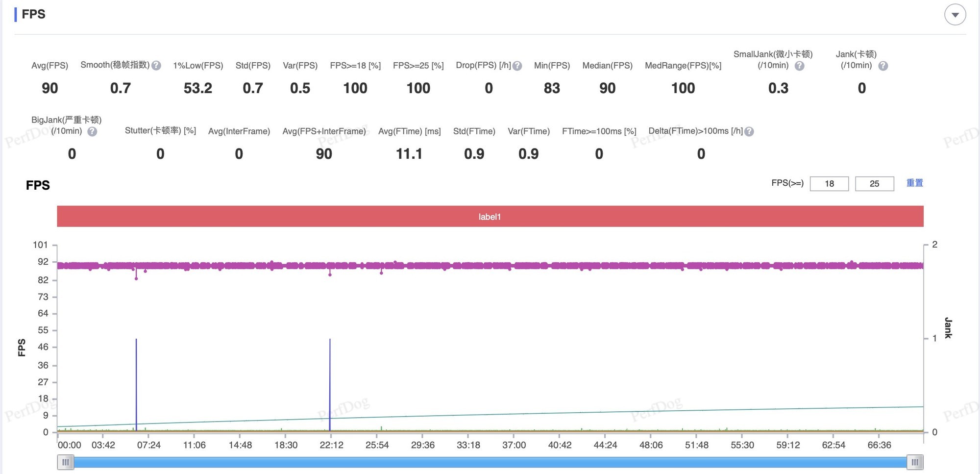The image size is (980, 474).
Task: Select the red label1 bar
Action: tap(490, 217)
